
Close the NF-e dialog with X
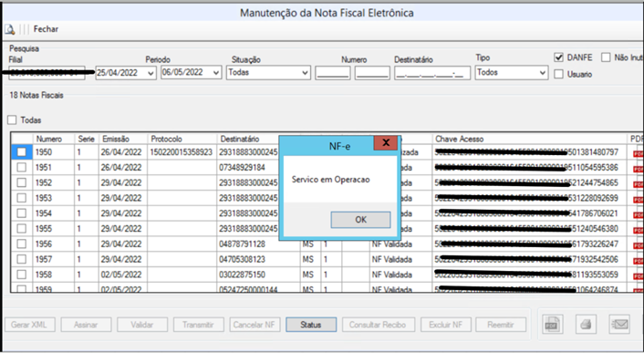(x=386, y=143)
